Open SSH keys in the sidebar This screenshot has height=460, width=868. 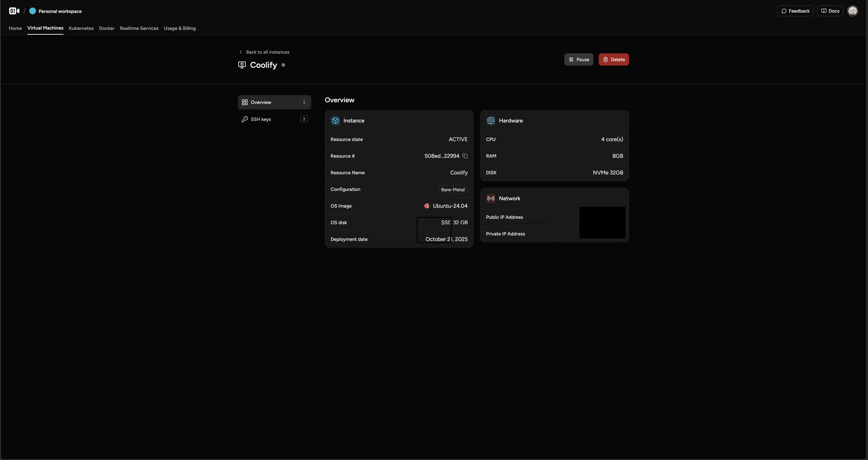point(274,119)
